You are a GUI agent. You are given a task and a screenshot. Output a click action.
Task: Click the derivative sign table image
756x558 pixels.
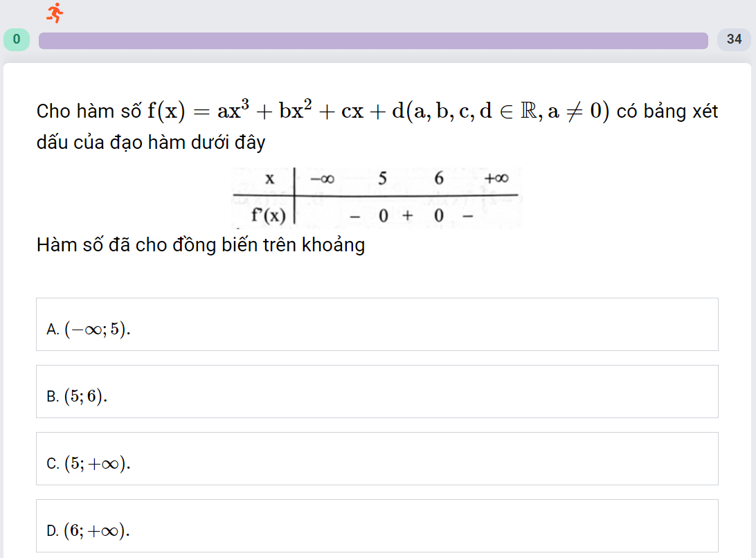[376, 197]
